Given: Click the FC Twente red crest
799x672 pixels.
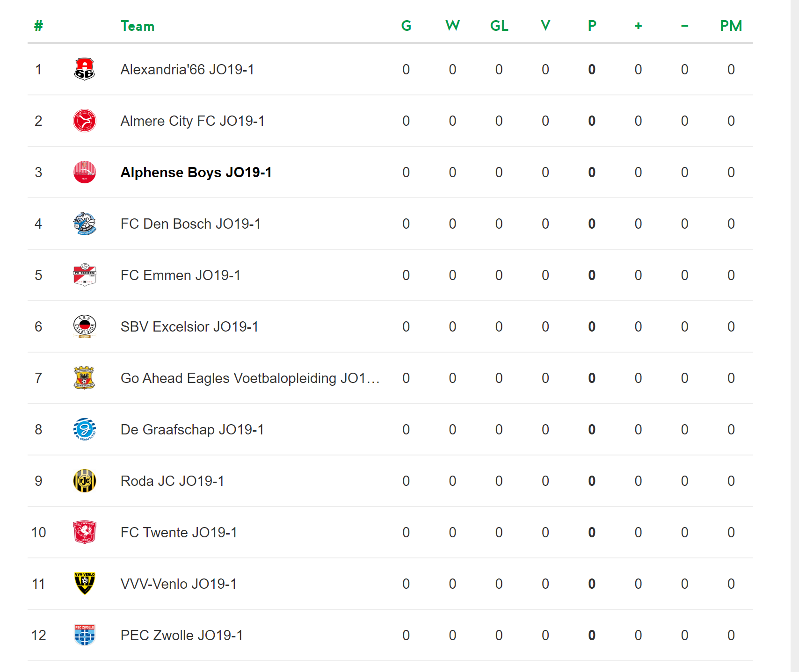Looking at the screenshot, I should tap(85, 532).
